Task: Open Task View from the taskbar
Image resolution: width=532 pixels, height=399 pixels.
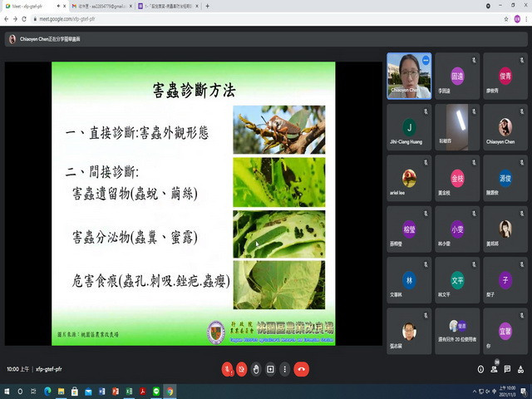Action: pyautogui.click(x=33, y=392)
